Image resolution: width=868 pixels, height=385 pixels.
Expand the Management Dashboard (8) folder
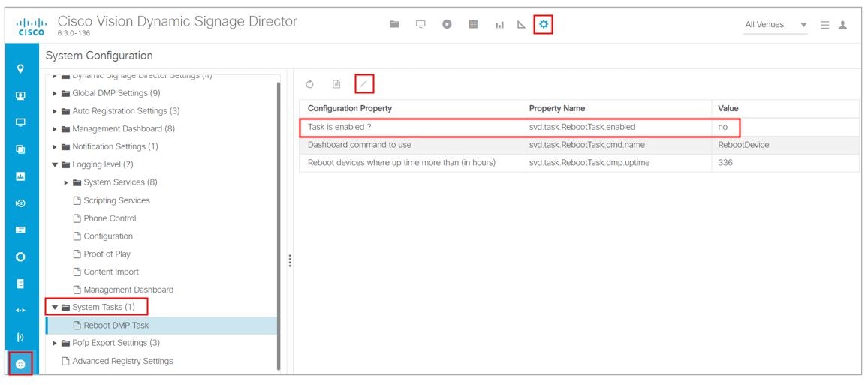pyautogui.click(x=55, y=129)
